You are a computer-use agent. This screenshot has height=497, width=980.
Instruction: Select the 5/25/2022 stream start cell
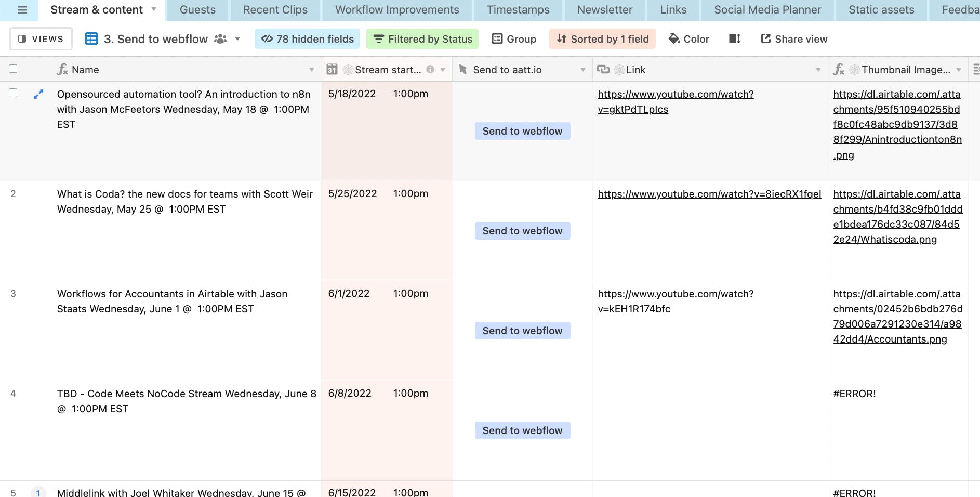[387, 231]
